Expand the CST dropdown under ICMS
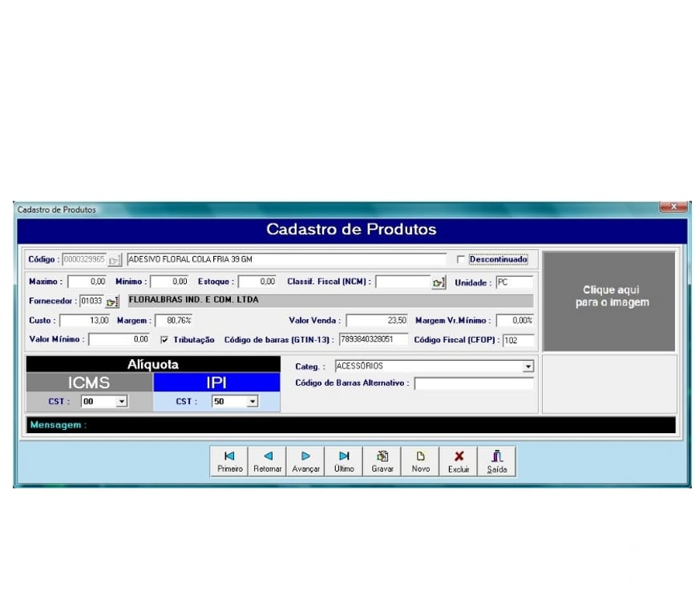Image resolution: width=699 pixels, height=616 pixels. click(x=120, y=401)
